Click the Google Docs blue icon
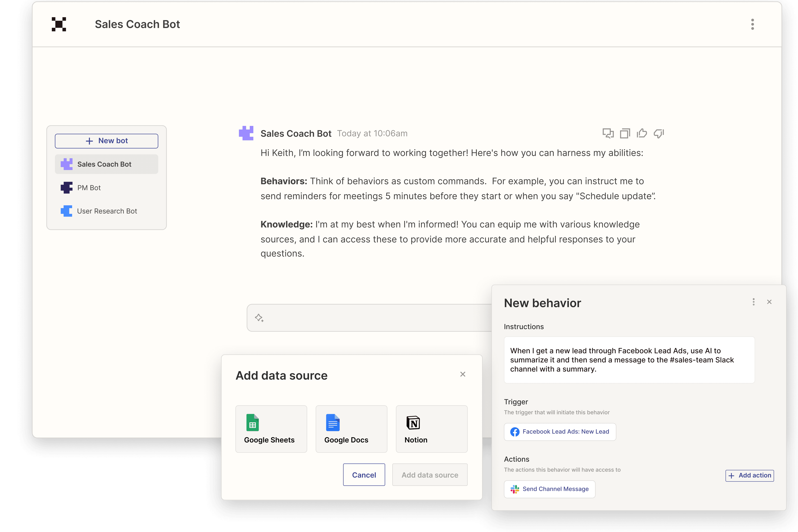798x532 pixels. (x=332, y=422)
